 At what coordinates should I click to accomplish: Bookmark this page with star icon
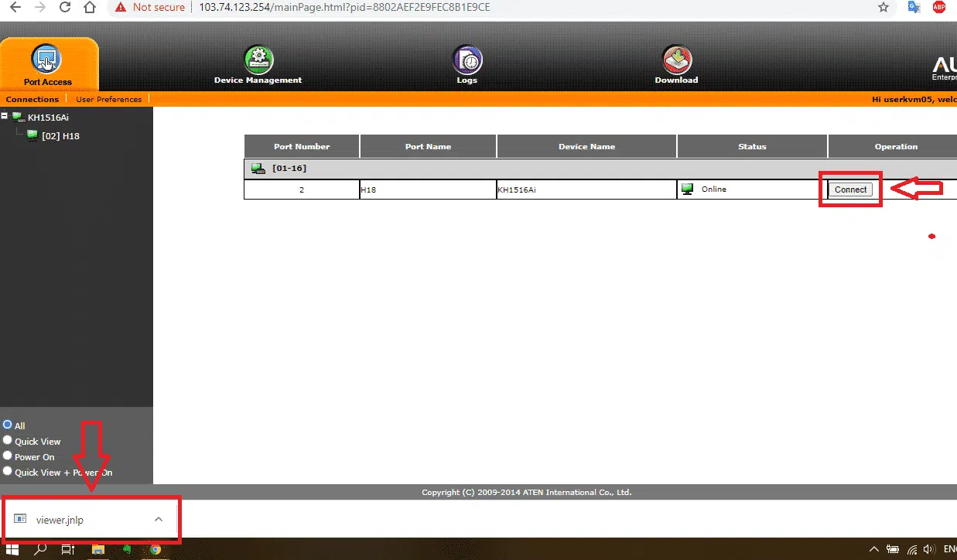(884, 7)
